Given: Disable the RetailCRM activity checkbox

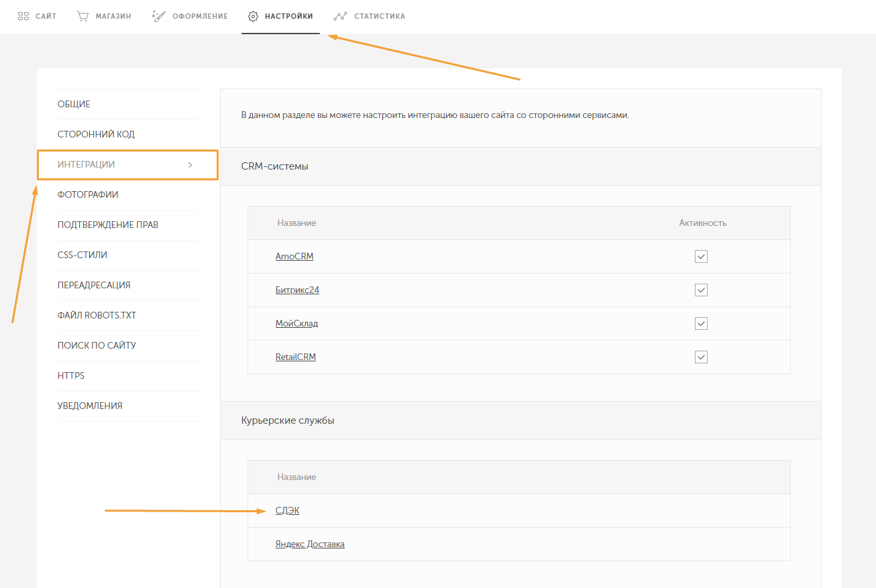Looking at the screenshot, I should tap(702, 357).
